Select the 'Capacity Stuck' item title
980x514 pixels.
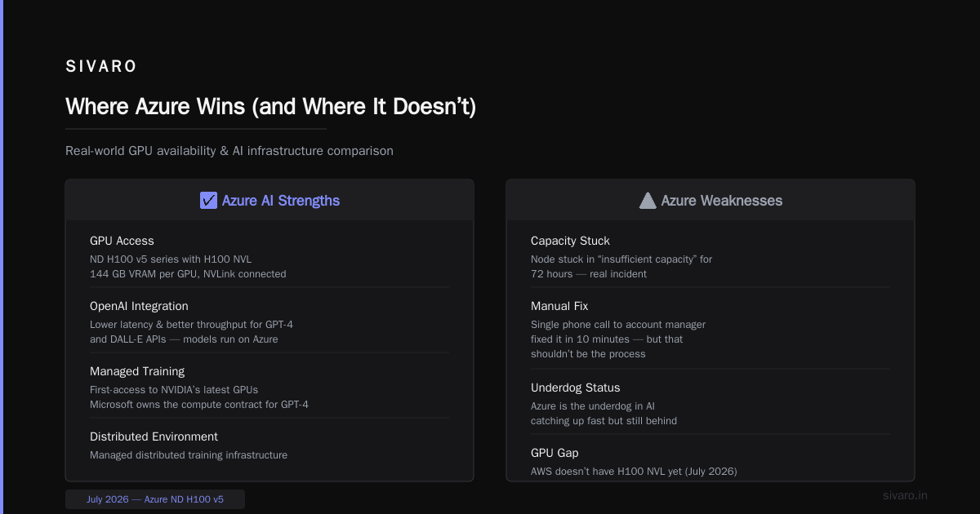tap(570, 241)
